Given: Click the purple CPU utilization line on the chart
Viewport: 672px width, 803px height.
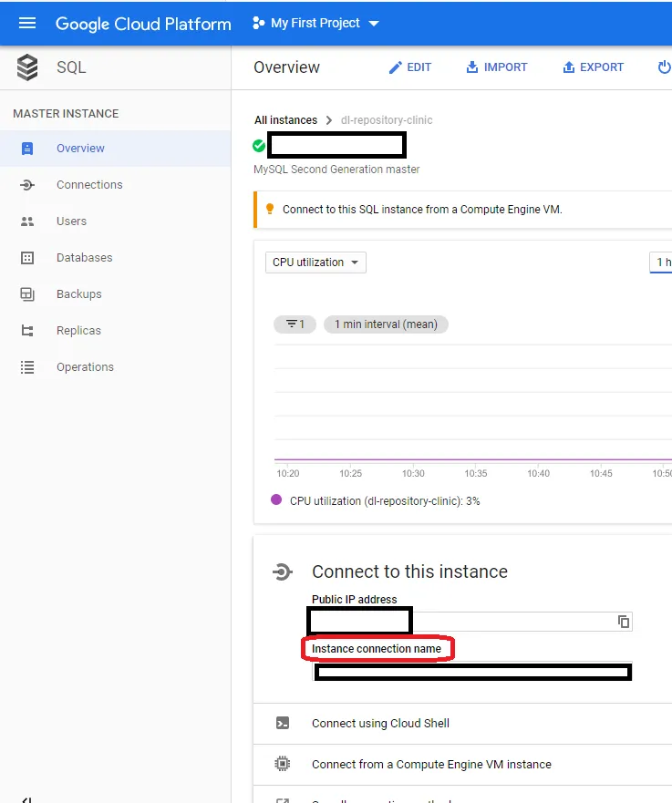Looking at the screenshot, I should 472,460.
